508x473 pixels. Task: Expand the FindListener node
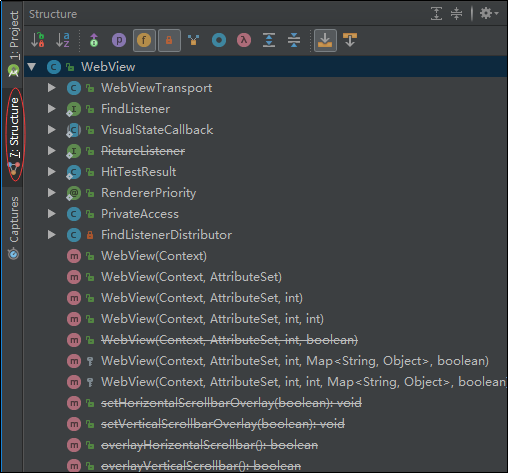52,109
